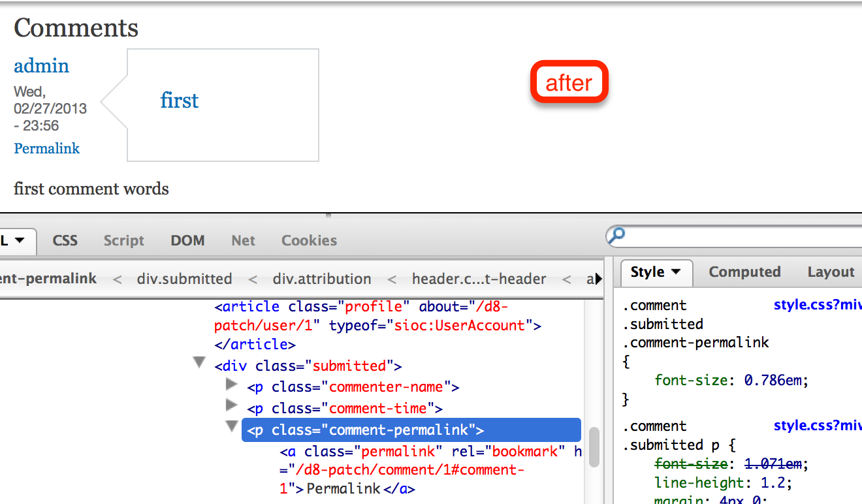Viewport: 862px width, 504px height.
Task: Open the Cookies tab
Action: point(309,240)
